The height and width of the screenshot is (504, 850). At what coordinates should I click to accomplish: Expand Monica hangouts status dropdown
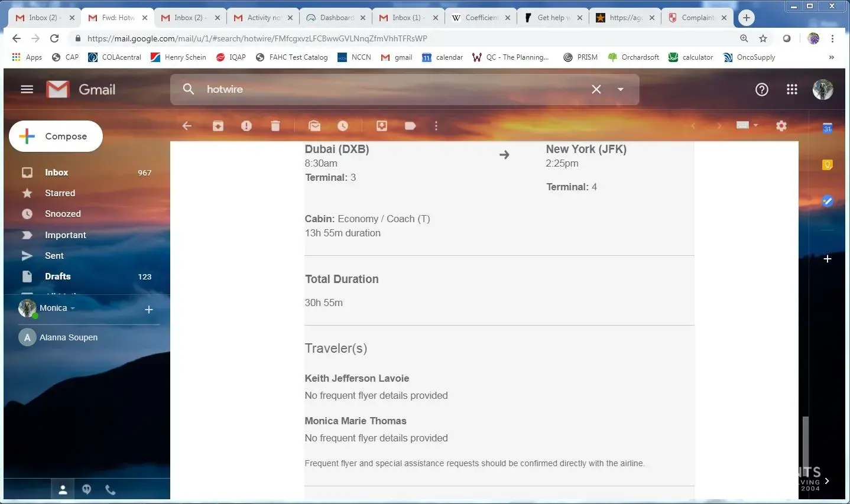click(x=73, y=308)
